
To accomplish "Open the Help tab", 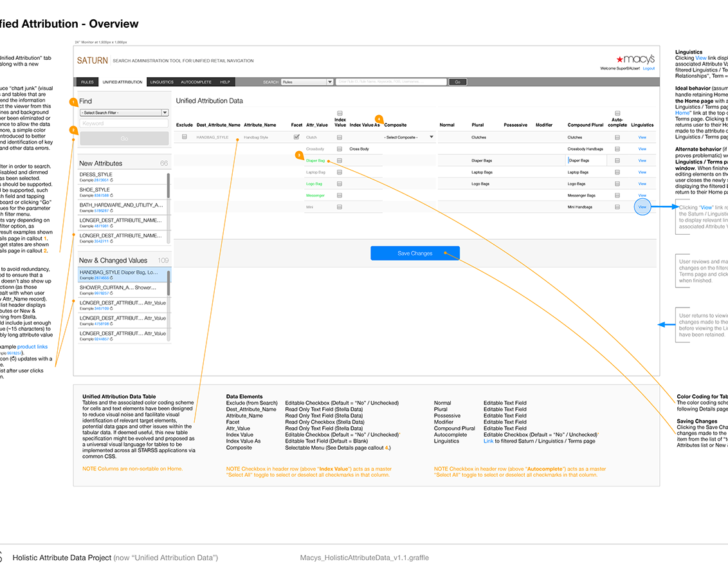I will tap(225, 82).
